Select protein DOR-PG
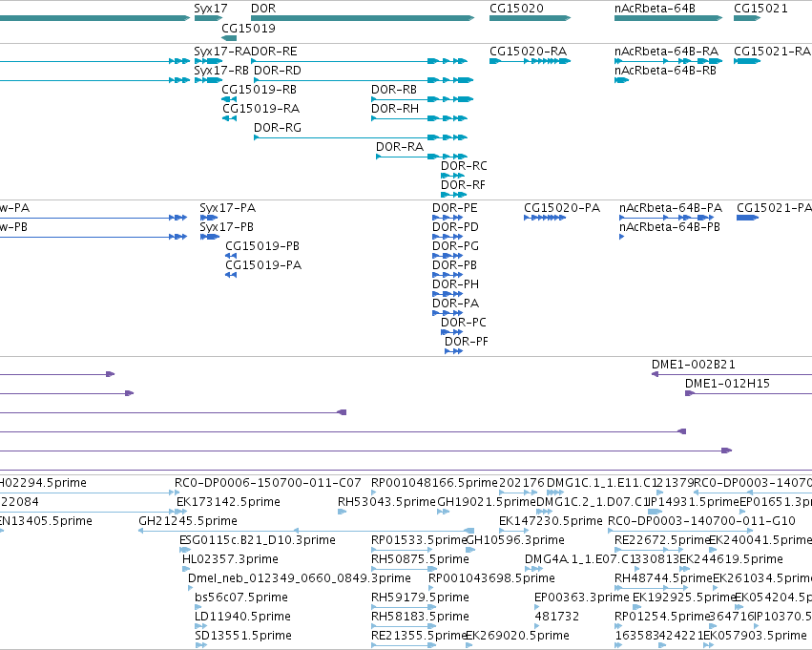 click(x=455, y=246)
